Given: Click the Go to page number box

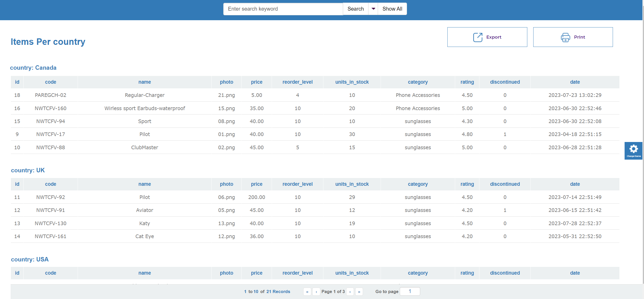Looking at the screenshot, I should 410,291.
